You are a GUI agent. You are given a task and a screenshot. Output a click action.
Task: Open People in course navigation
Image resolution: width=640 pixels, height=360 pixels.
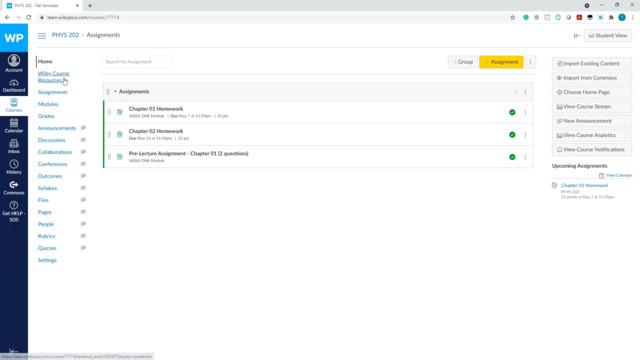46,224
